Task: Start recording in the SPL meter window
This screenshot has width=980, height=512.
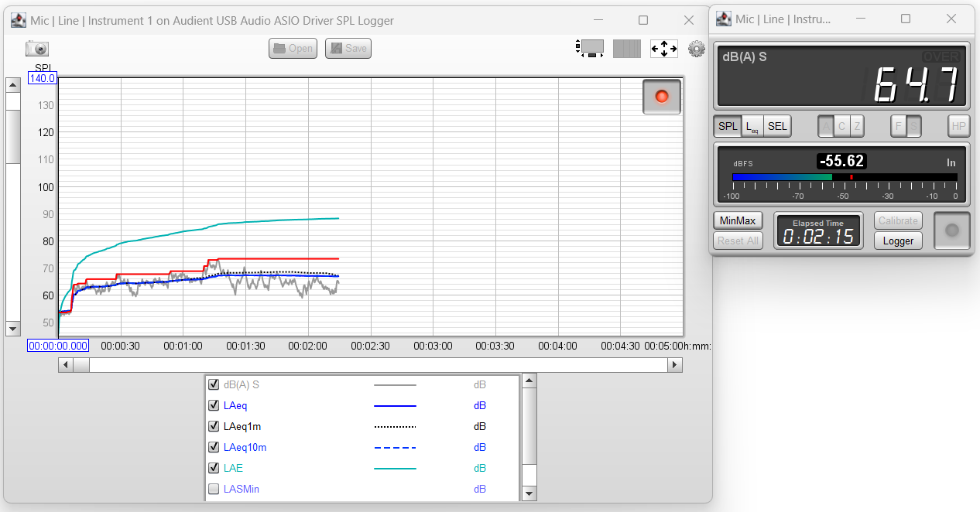Action: click(x=953, y=230)
